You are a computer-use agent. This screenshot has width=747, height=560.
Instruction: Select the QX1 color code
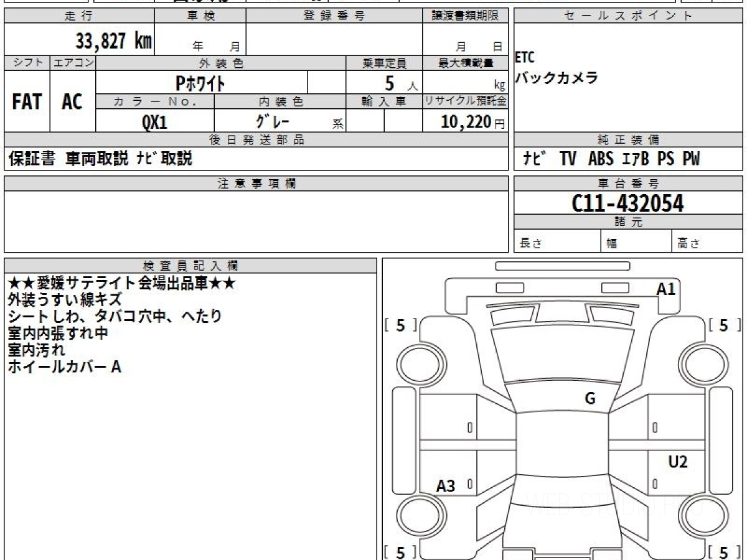click(155, 121)
